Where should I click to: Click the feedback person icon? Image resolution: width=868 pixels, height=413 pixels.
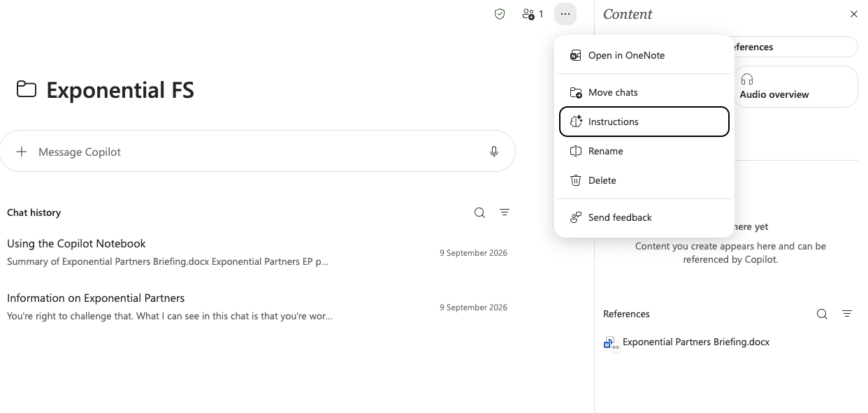pos(576,217)
